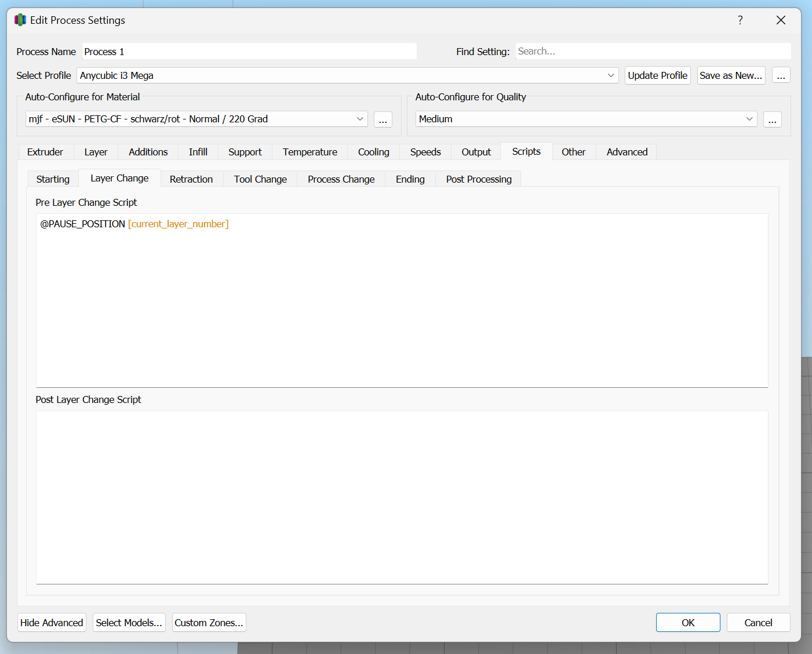Open the Custom Zones dialog button
The height and width of the screenshot is (654, 812).
pos(209,623)
